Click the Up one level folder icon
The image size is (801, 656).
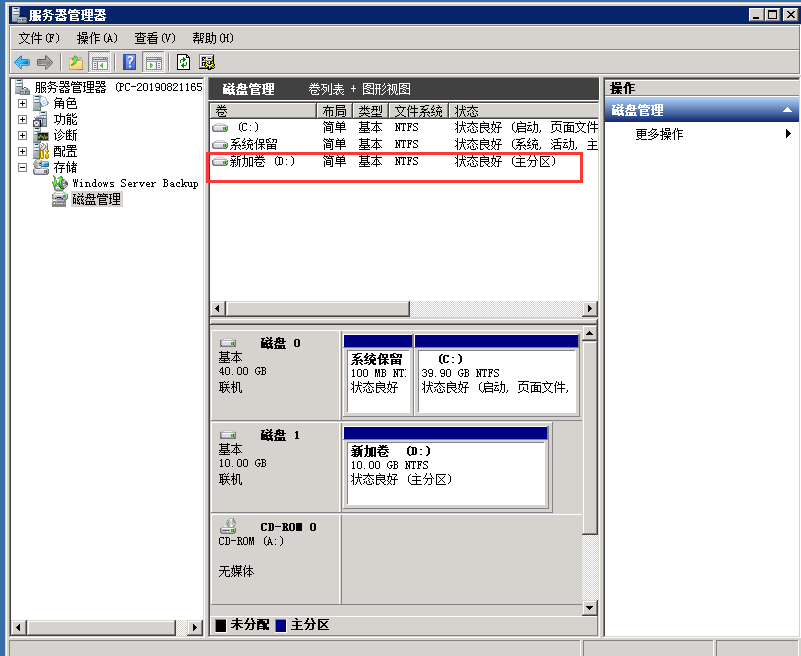(76, 62)
